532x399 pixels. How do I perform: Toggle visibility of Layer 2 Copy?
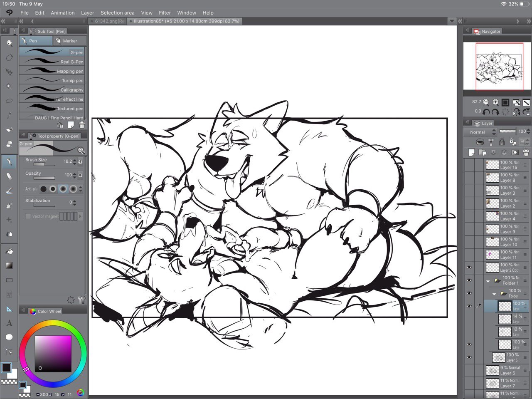[469, 268]
